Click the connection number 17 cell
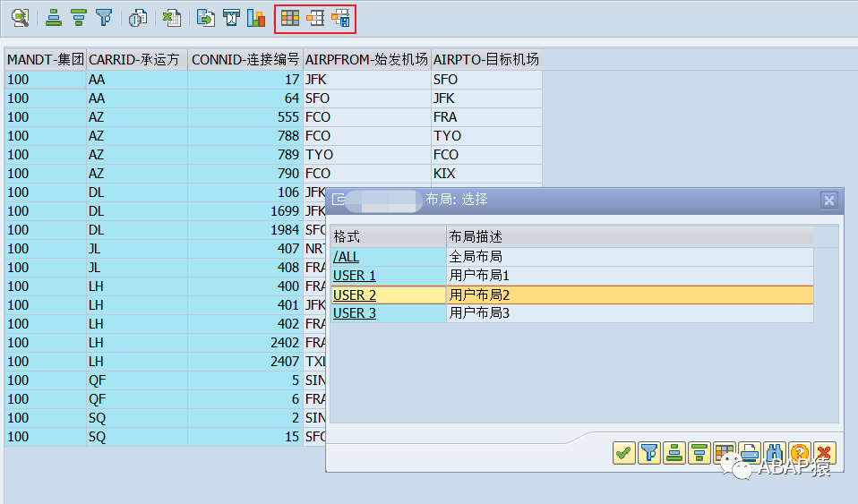Viewport: 858px width, 504px height. click(245, 80)
